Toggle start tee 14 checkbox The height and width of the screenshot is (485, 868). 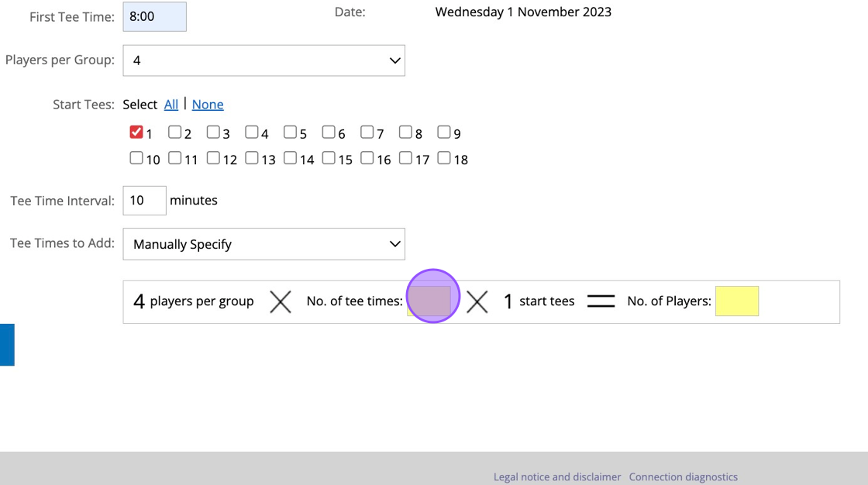[290, 159]
